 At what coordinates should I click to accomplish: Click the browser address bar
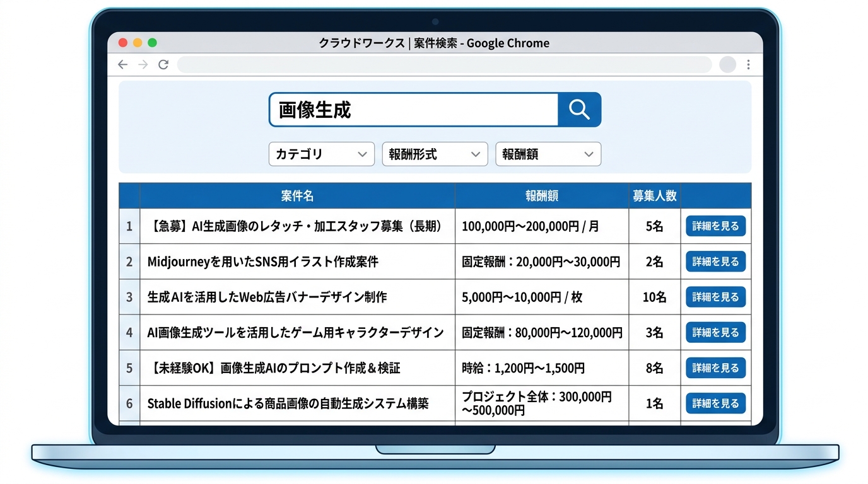443,64
